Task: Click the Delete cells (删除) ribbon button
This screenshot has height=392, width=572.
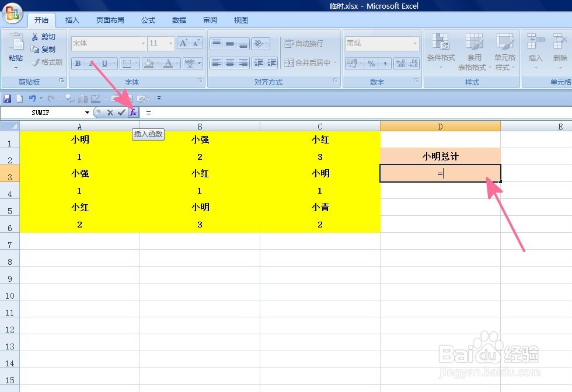Action: [560, 51]
